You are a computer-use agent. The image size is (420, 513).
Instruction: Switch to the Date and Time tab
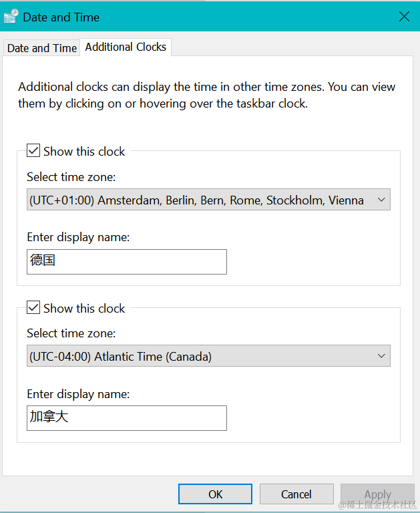41,48
